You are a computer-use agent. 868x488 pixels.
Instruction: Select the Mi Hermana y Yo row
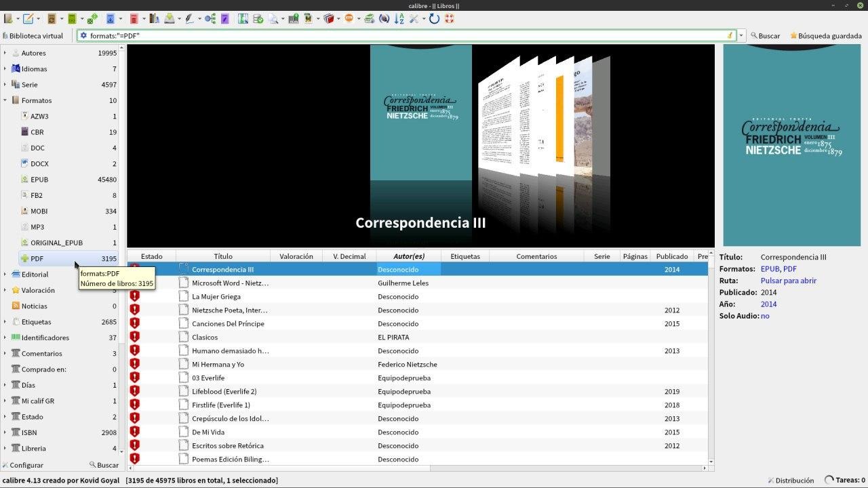417,364
